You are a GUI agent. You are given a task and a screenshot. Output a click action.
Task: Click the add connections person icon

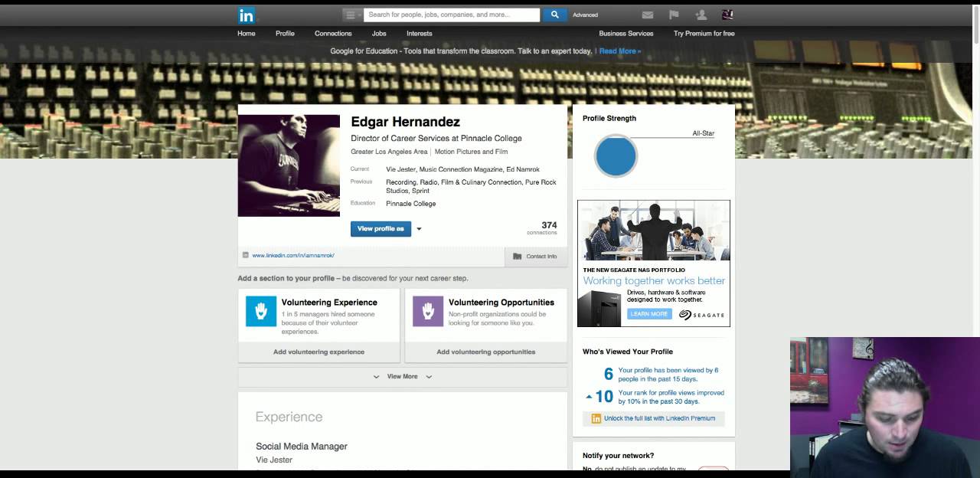pos(701,15)
